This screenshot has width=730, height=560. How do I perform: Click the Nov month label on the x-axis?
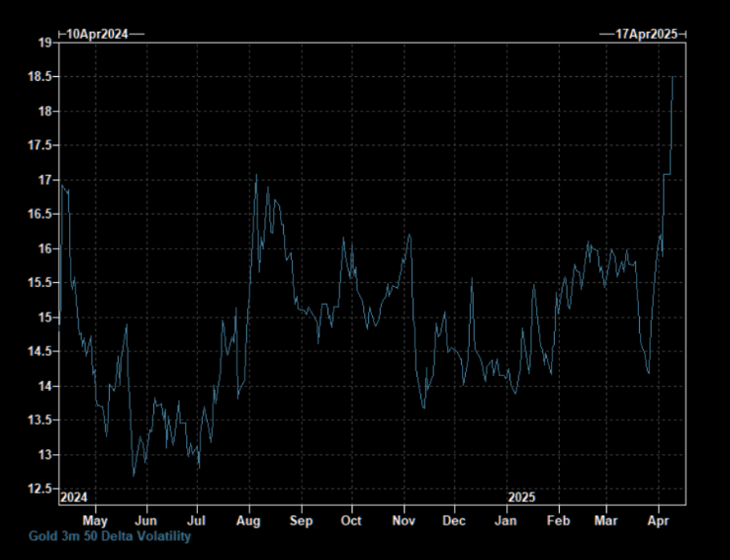click(x=404, y=519)
